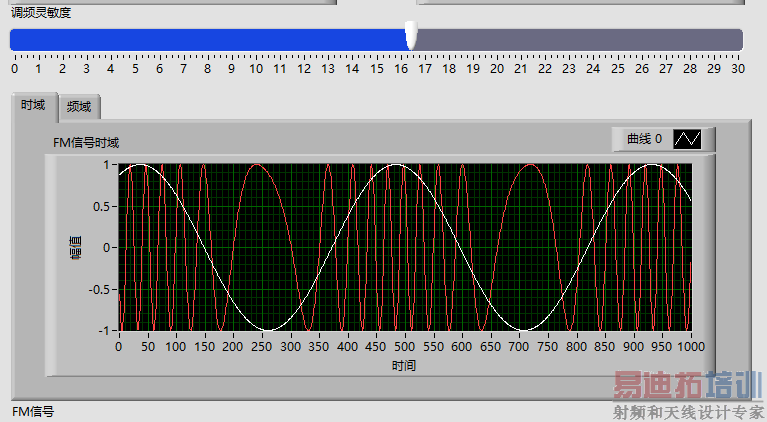
Task: Click the 调频灵敏度 slider caption
Action: coord(41,13)
